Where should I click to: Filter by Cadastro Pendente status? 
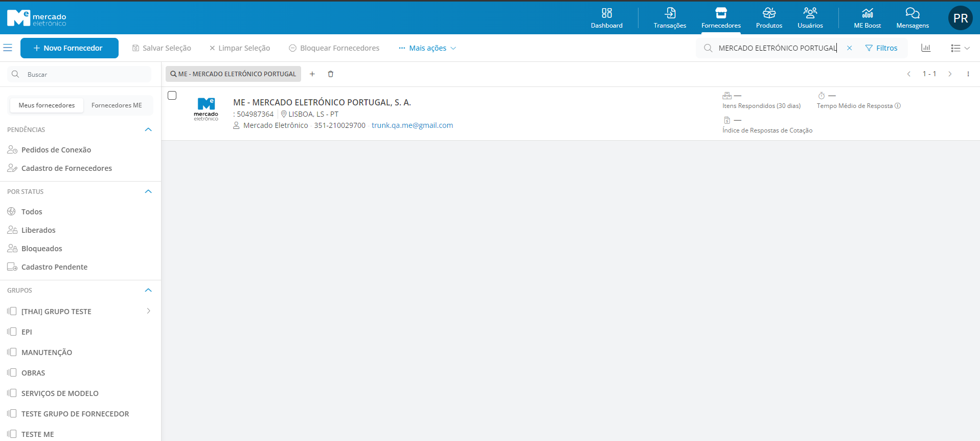54,267
